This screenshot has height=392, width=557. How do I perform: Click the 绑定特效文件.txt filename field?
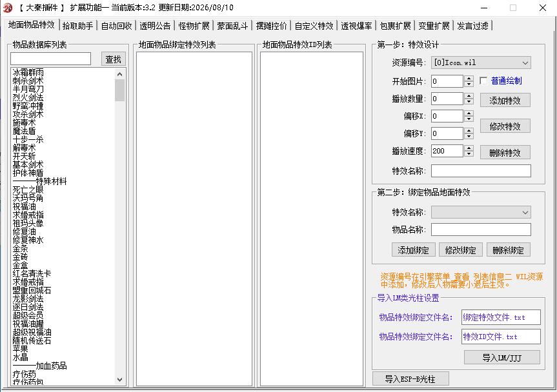point(501,317)
